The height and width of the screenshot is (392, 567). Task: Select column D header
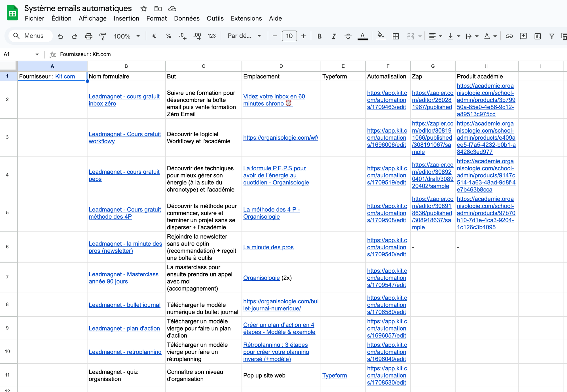(x=281, y=66)
